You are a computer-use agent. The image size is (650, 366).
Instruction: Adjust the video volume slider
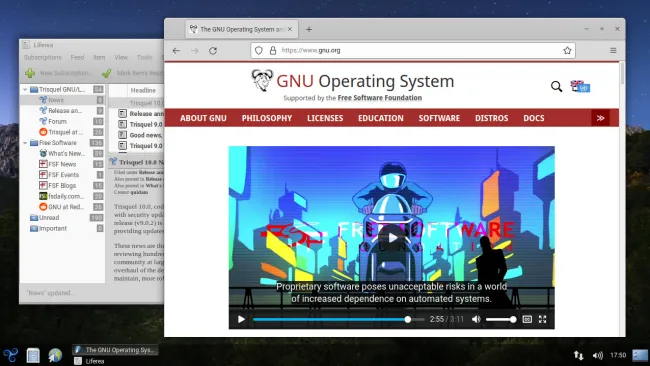[501, 319]
